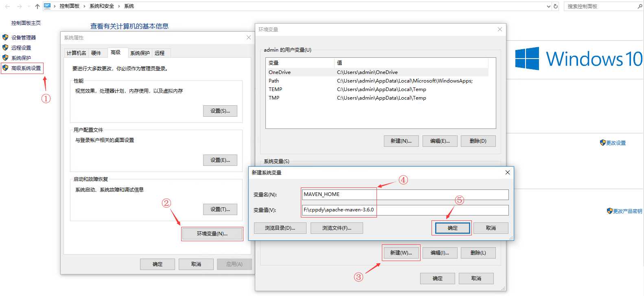Click the forward navigation arrow
Screen dimensions: 644x296
point(19,6)
